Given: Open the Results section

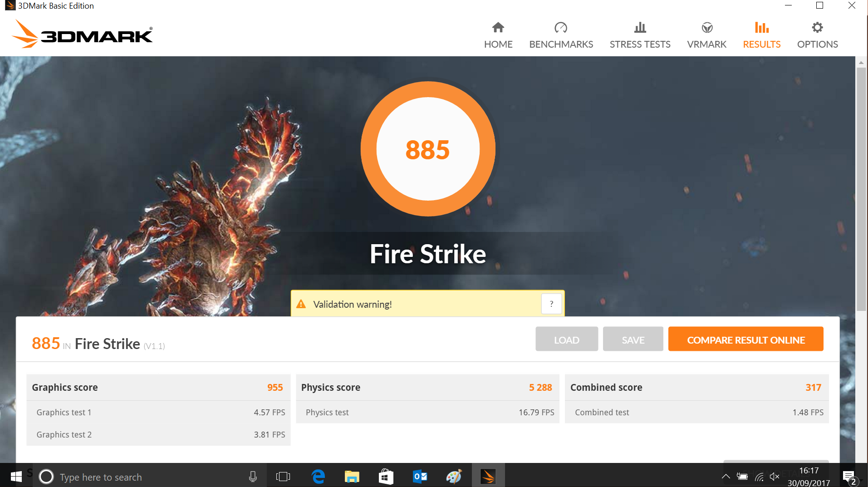Looking at the screenshot, I should click(x=761, y=35).
